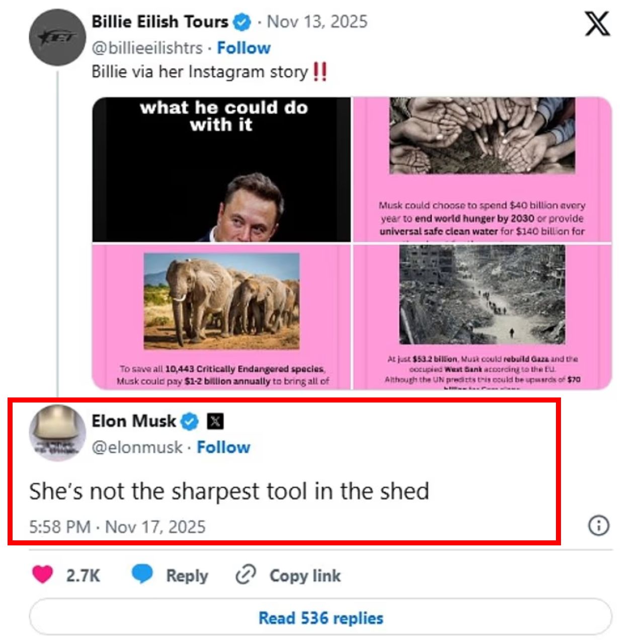
Task: Open the 5:58 PM Nov 17, 2025 timestamp
Action: 117,527
